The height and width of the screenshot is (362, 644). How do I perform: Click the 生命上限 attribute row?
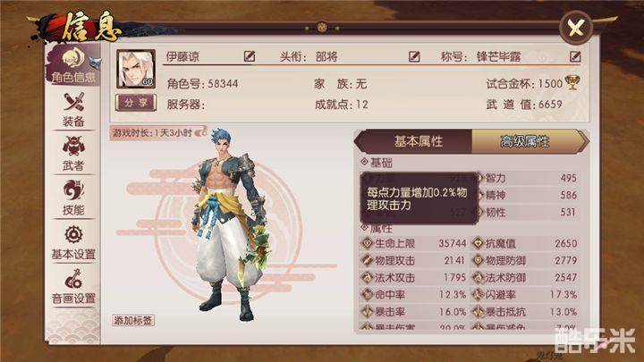click(414, 243)
